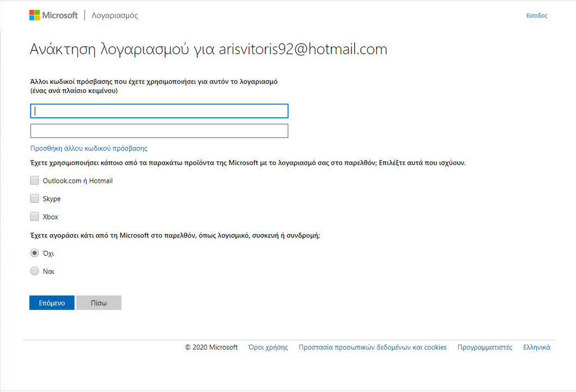The width and height of the screenshot is (576, 392).
Task: Click the page heading with arisvitoris92@hotmail.com
Action: [x=208, y=49]
